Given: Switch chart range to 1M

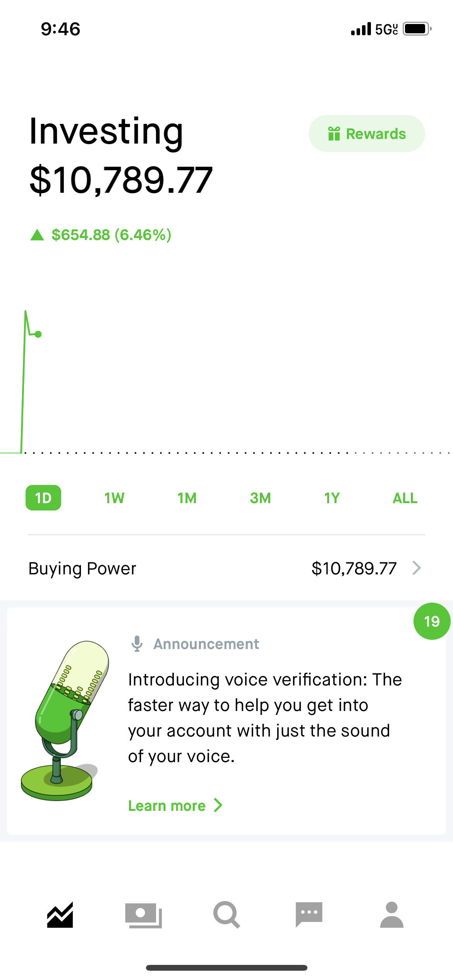Looking at the screenshot, I should 187,498.
